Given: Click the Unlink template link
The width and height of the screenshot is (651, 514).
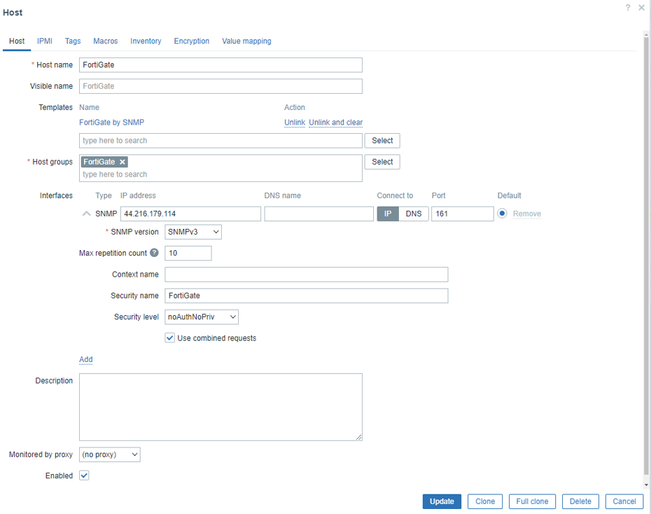Looking at the screenshot, I should pyautogui.click(x=295, y=122).
